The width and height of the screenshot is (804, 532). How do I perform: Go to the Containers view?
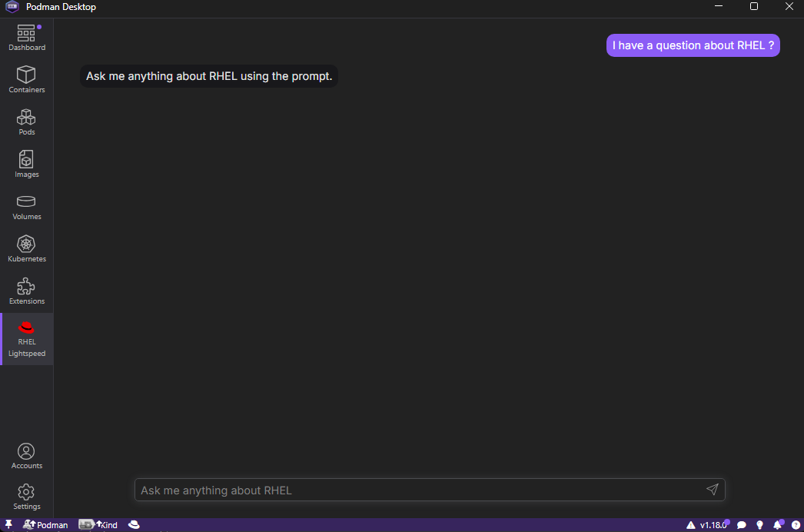tap(27, 80)
